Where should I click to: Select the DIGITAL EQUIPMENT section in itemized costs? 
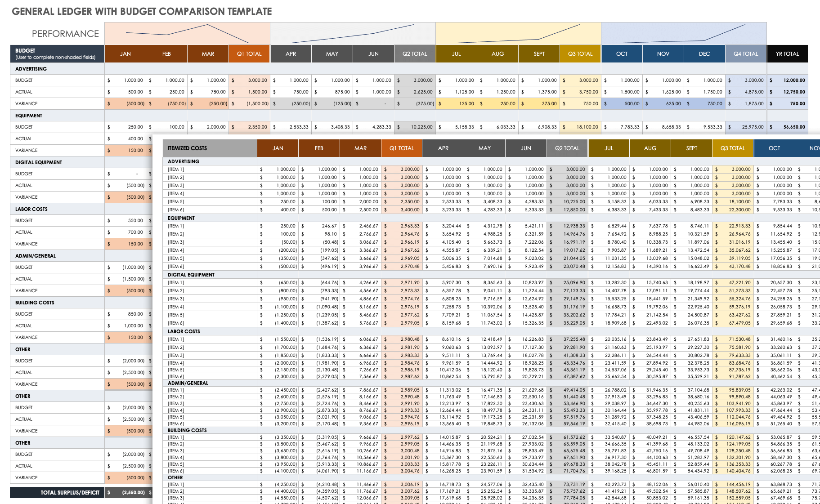point(191,275)
